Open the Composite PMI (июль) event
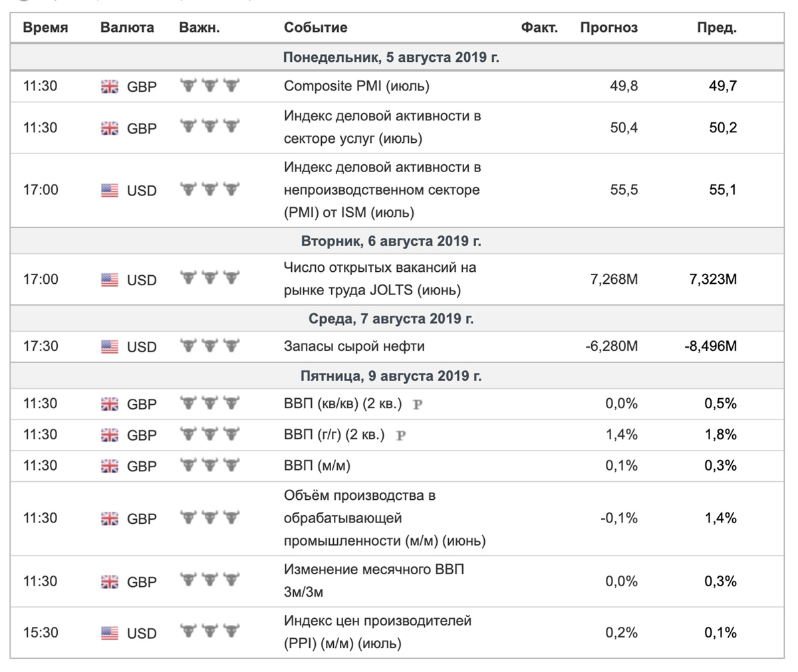The width and height of the screenshot is (798, 672). (356, 86)
